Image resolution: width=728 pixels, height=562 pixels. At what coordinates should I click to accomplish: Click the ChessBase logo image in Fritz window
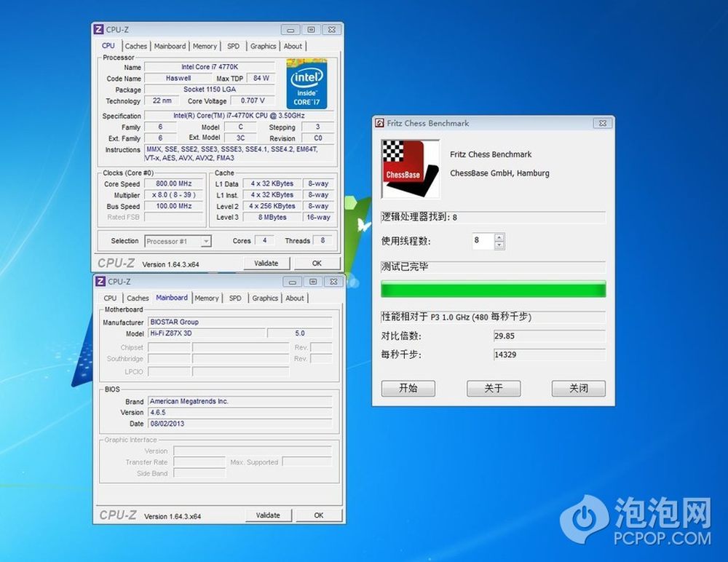tap(410, 169)
